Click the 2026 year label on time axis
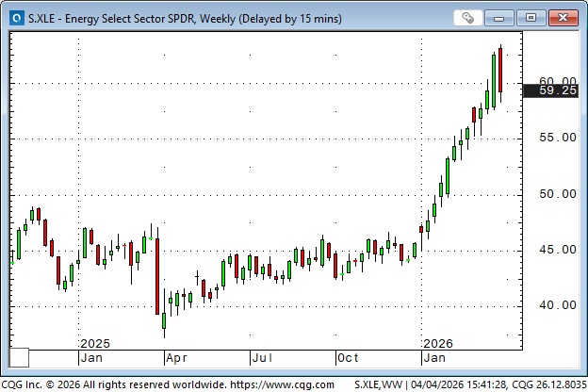 (x=437, y=343)
